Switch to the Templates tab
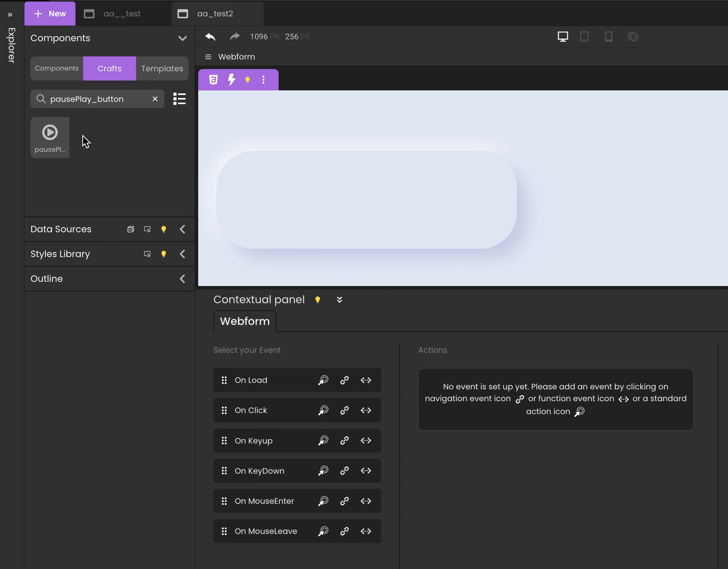The image size is (728, 569). pyautogui.click(x=162, y=69)
